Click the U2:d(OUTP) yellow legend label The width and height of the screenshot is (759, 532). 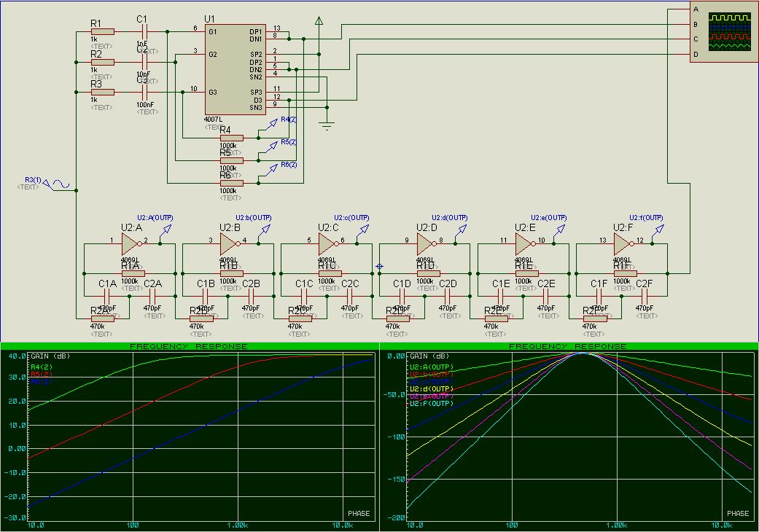(431, 388)
